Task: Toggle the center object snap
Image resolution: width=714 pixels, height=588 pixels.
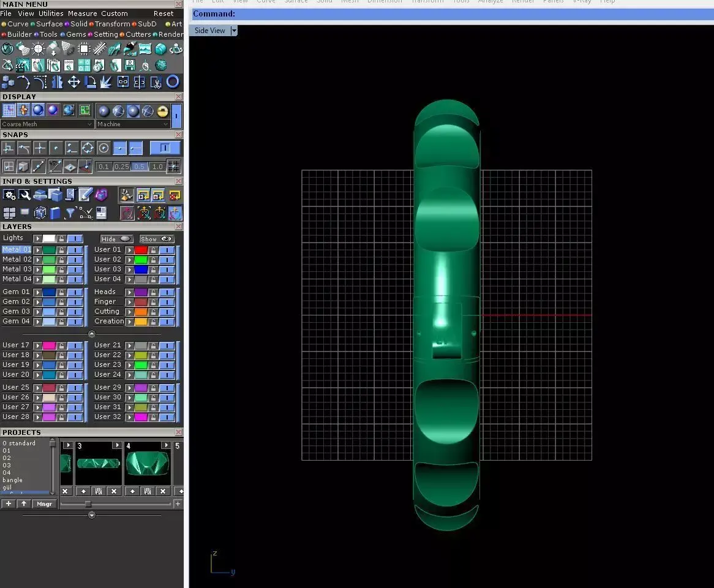Action: (x=104, y=148)
